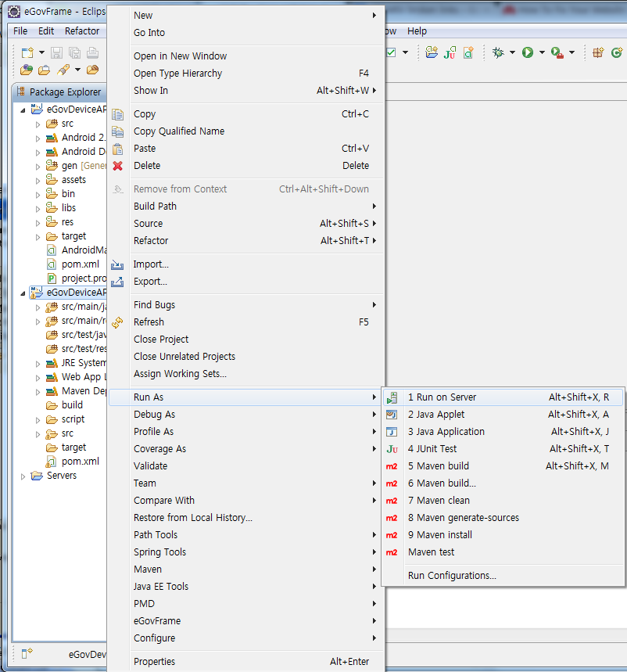Expand the libs folder in Package Explorer
The image size is (627, 672).
tap(38, 208)
